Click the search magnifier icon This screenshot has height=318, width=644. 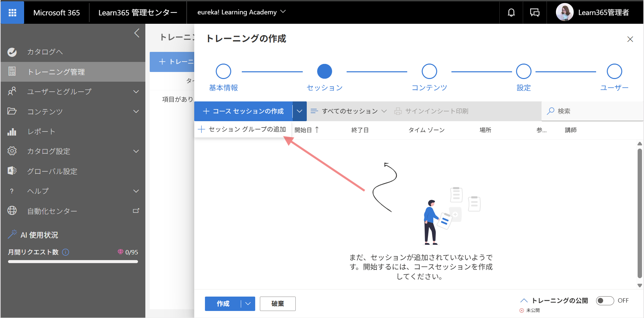551,111
